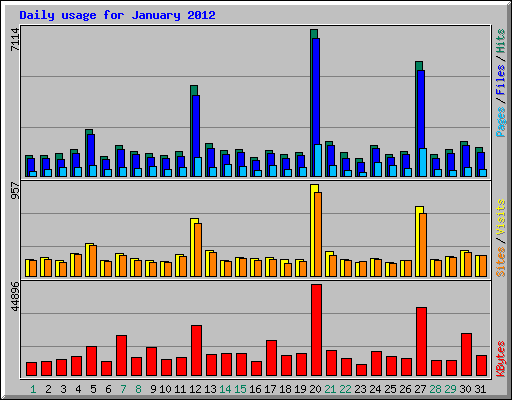Click day 9 on the x-axis
This screenshot has height=400, width=512.
153,389
